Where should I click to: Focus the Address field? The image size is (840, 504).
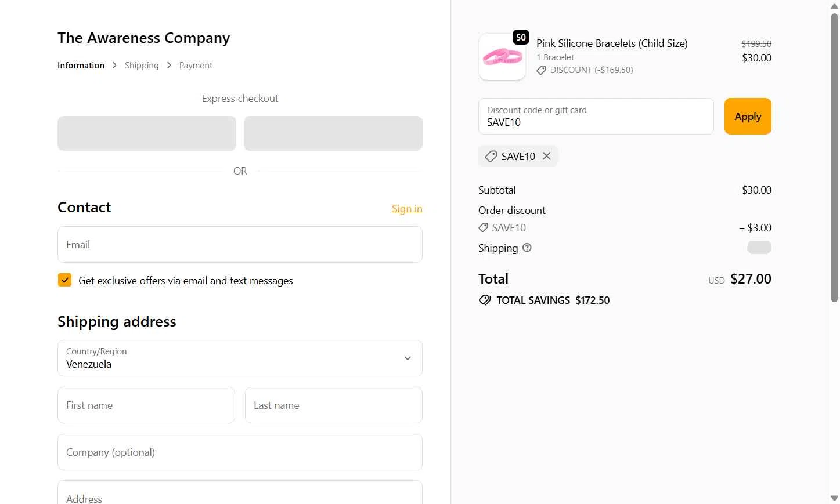(240, 492)
